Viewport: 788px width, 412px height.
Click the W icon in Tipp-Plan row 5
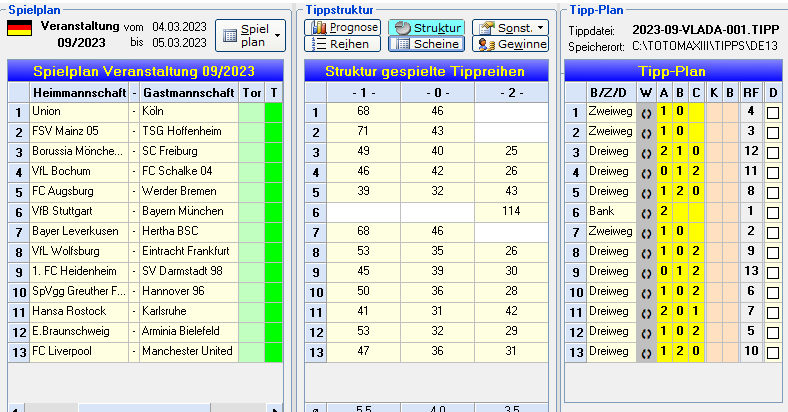646,192
